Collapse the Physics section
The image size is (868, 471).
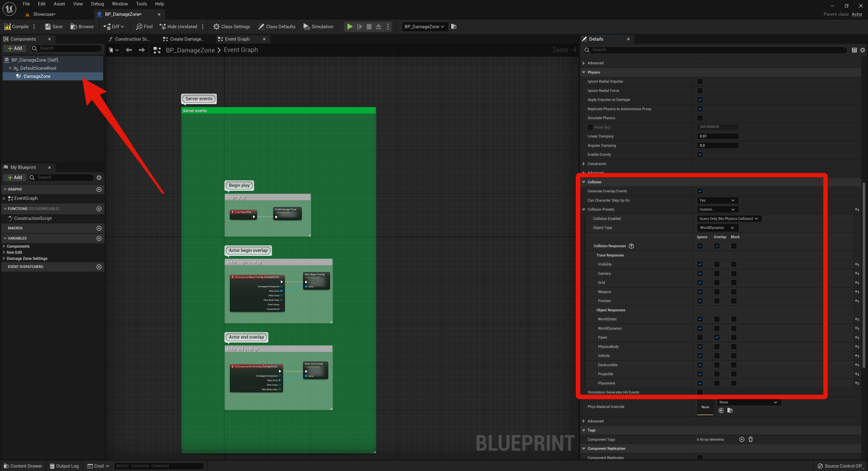(584, 72)
